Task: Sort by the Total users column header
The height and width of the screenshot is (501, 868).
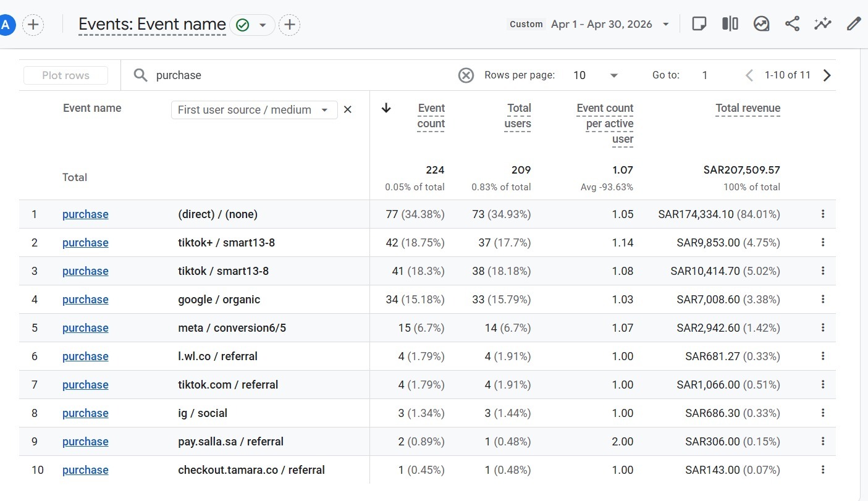Action: (x=518, y=116)
